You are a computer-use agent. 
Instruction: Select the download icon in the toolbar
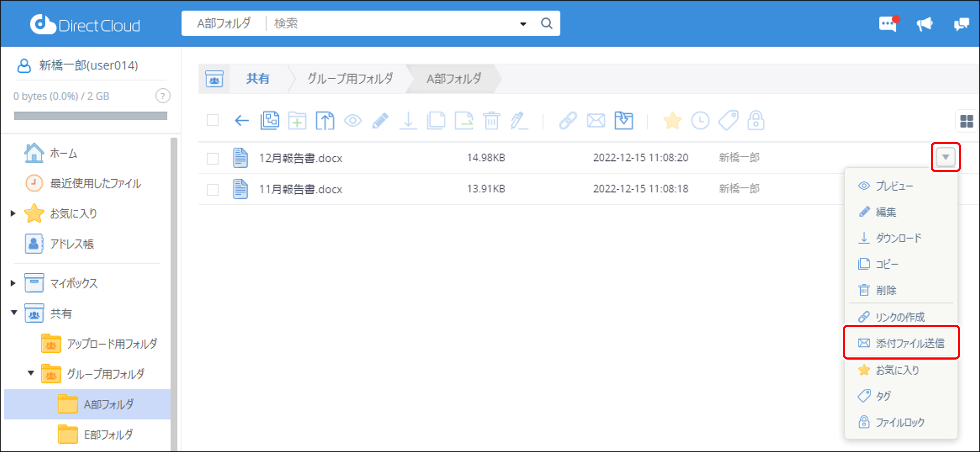[408, 121]
